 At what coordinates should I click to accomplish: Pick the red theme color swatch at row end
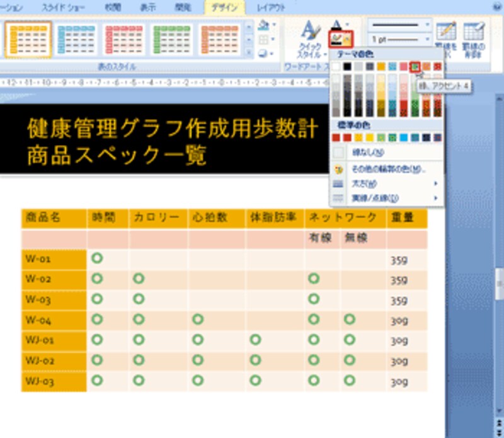point(437,67)
